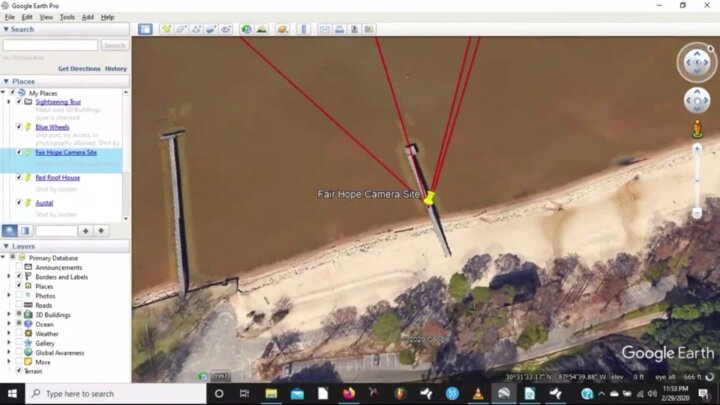Toggle sunlight across the landscape

point(261,29)
